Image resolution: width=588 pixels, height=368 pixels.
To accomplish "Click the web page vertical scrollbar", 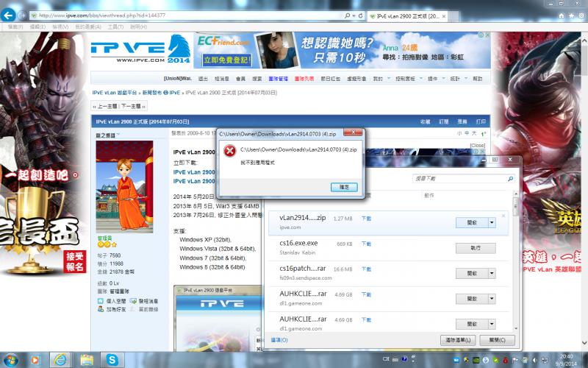I will 584,191.
